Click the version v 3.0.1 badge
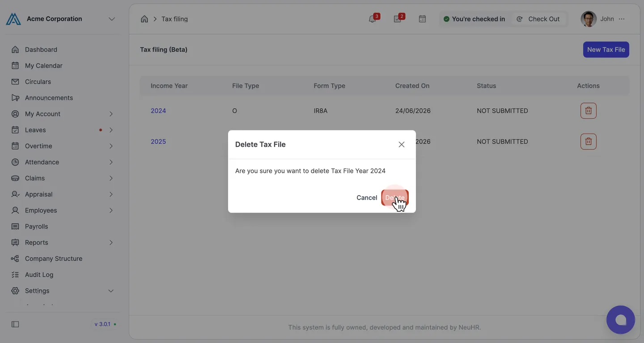Image resolution: width=644 pixels, height=343 pixels. [x=105, y=324]
